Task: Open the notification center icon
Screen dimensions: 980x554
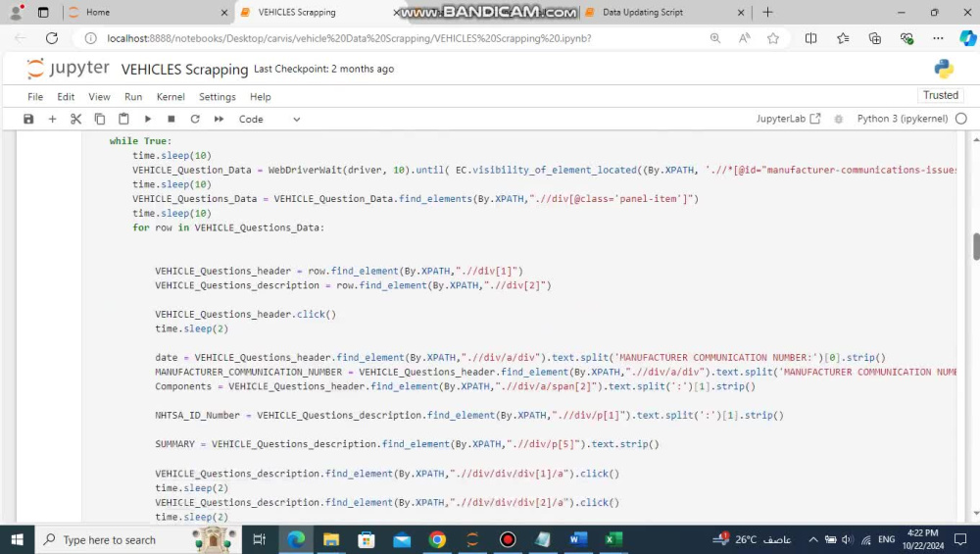Action: (960, 539)
